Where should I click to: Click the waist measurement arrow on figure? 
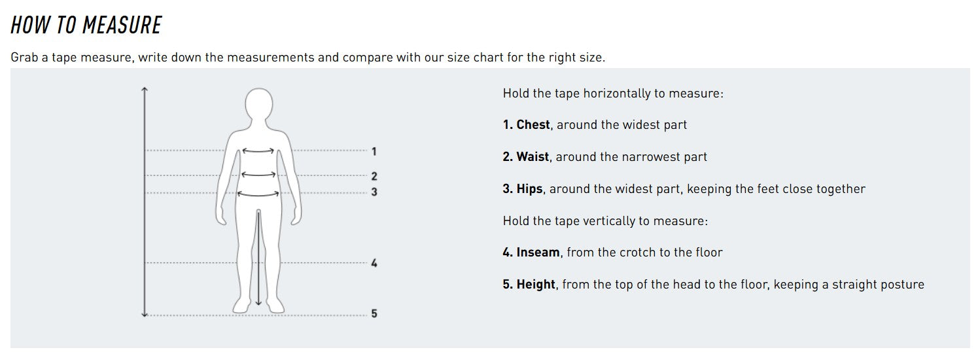click(x=258, y=175)
